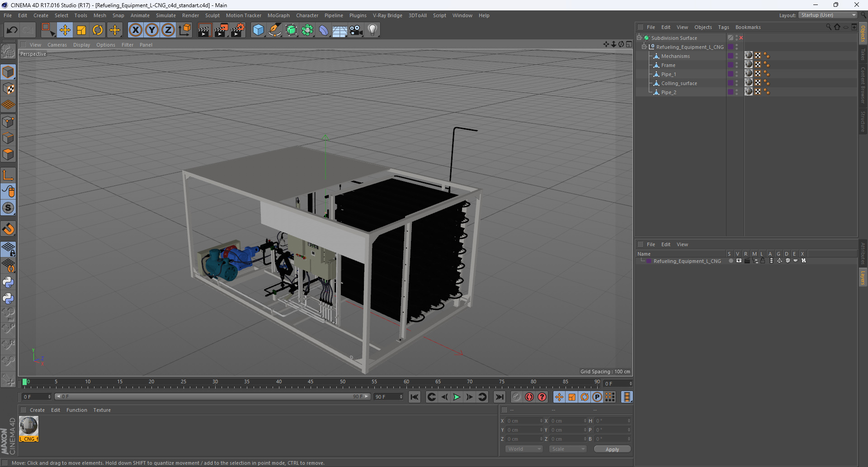This screenshot has width=868, height=467.
Task: Collapse Subdivision Surface tree node
Action: click(639, 38)
